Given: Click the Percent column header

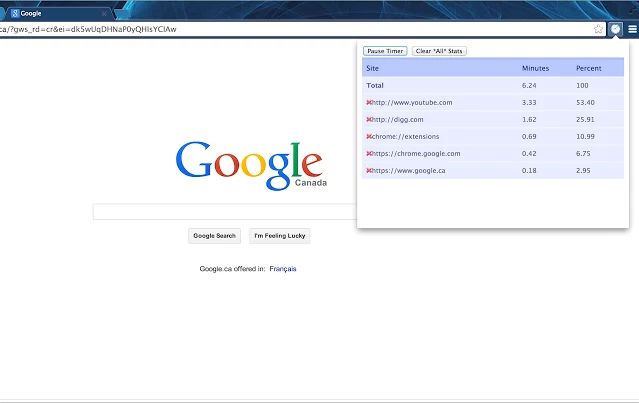Looking at the screenshot, I should (x=588, y=68).
